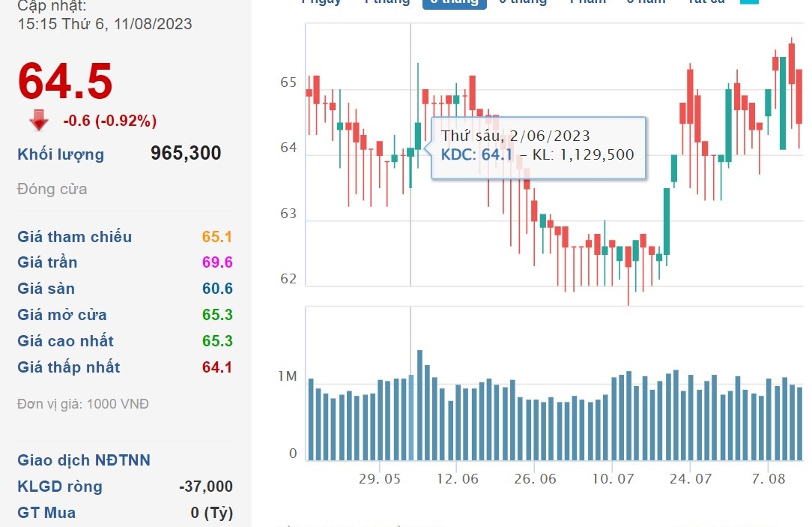Image resolution: width=812 pixels, height=527 pixels.
Task: Click the large 64.5 current price
Action: pyautogui.click(x=65, y=81)
